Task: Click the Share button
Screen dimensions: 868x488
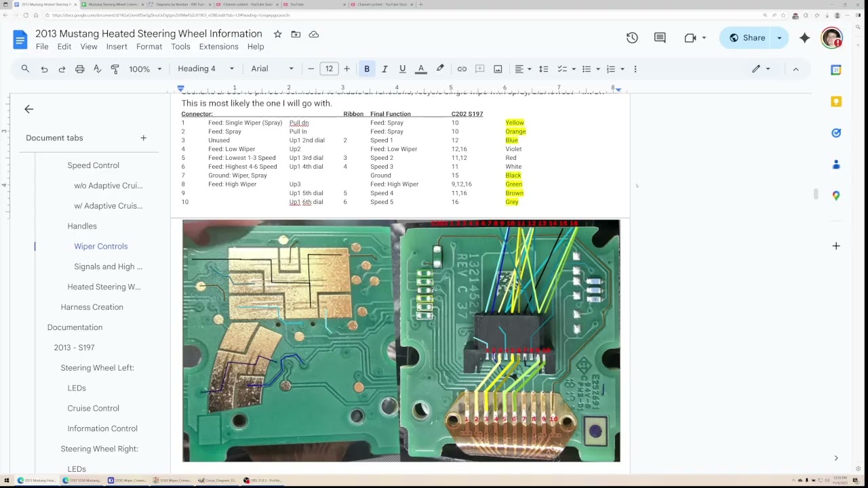Action: click(x=747, y=38)
